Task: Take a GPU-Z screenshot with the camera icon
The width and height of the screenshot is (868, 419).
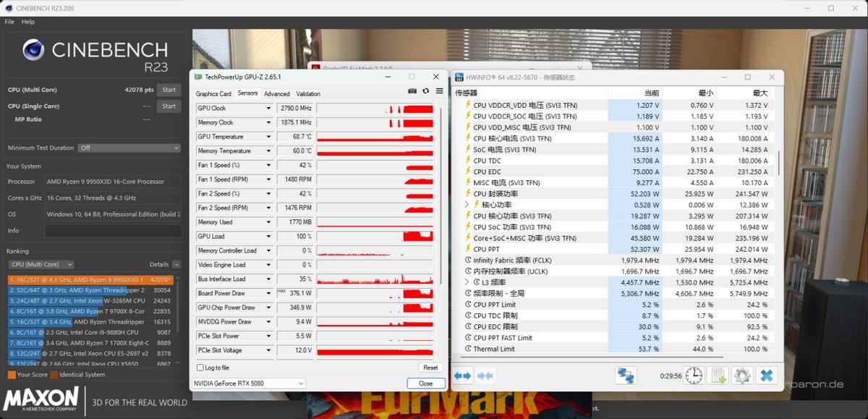Action: click(412, 92)
